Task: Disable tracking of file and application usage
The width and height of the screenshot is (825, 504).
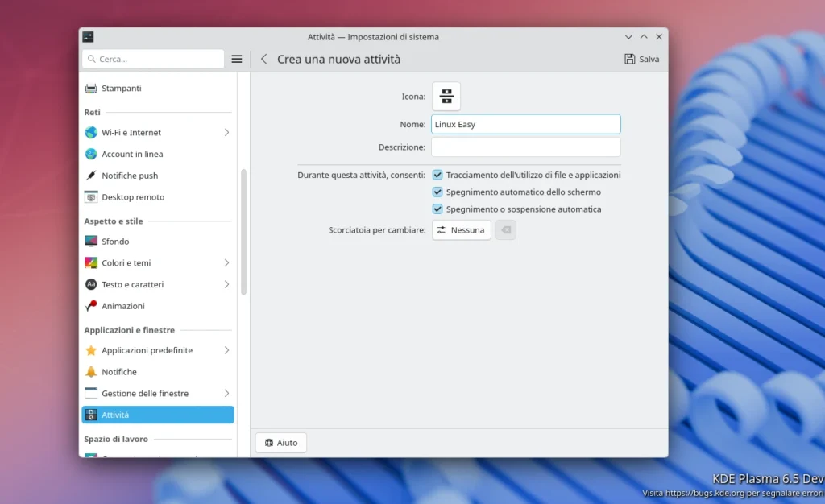Action: [437, 175]
